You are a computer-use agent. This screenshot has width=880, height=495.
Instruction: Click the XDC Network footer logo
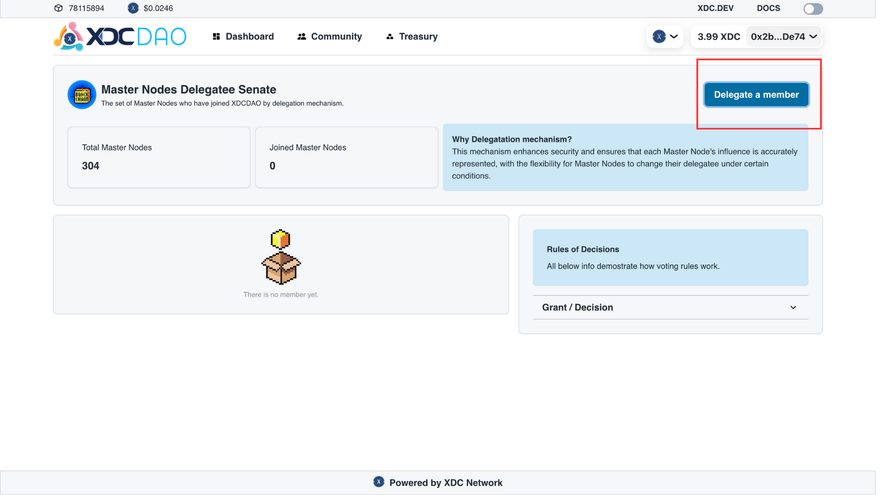(x=379, y=482)
